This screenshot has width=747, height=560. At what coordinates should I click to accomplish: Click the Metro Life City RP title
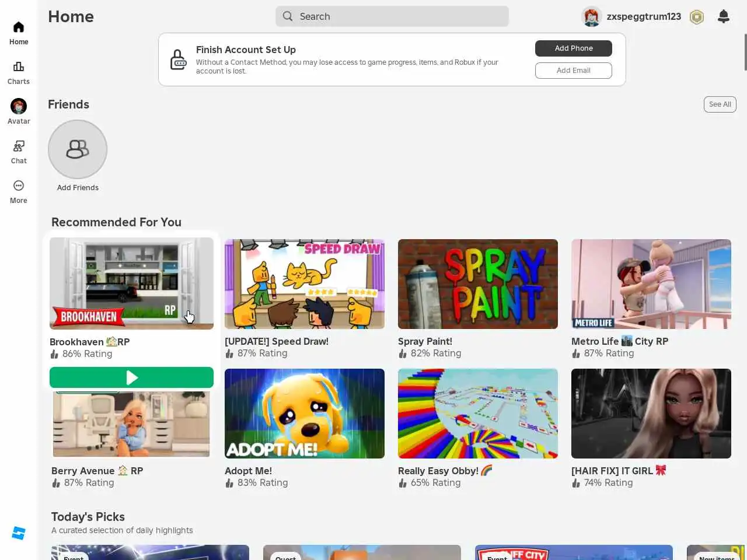[620, 341]
